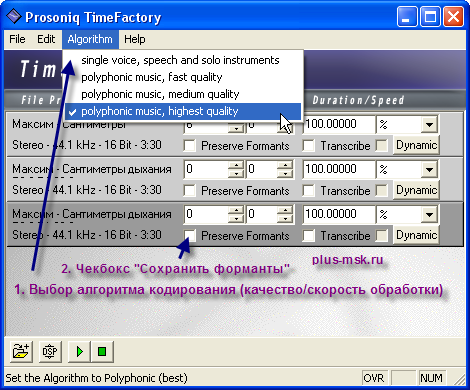Viewport: 470px width, 390px height.
Task: Open the Help menu
Action: 135,39
